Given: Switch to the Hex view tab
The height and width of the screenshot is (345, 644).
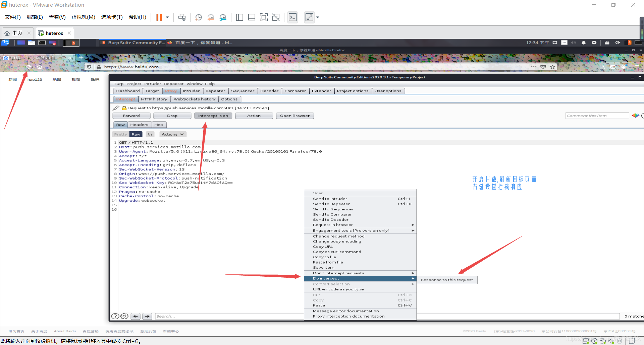Looking at the screenshot, I should 159,125.
